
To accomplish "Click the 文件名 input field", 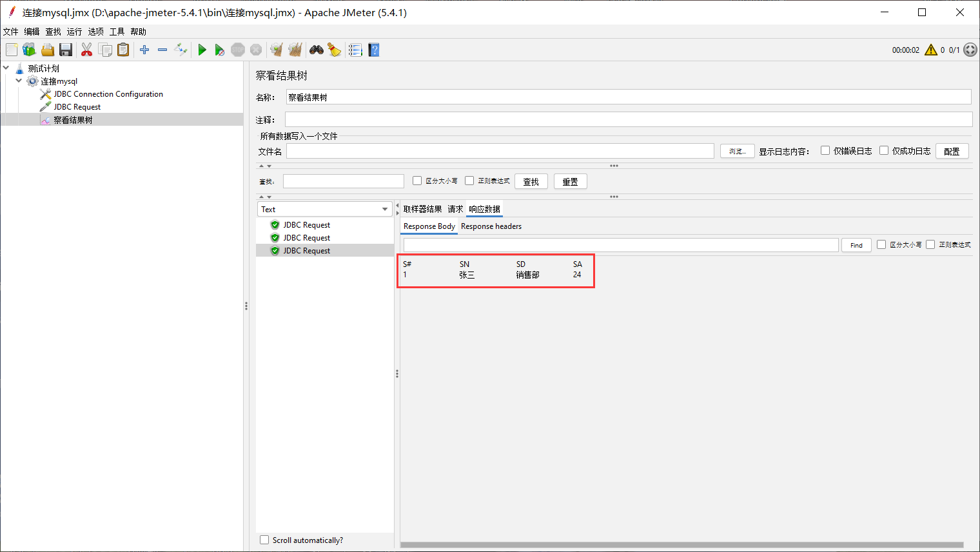I will [x=500, y=151].
